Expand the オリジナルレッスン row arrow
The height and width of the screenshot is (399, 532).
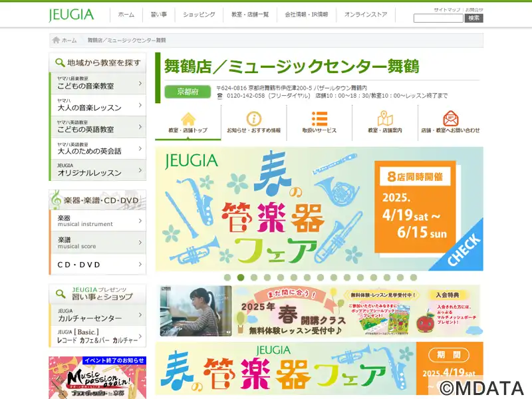(140, 170)
